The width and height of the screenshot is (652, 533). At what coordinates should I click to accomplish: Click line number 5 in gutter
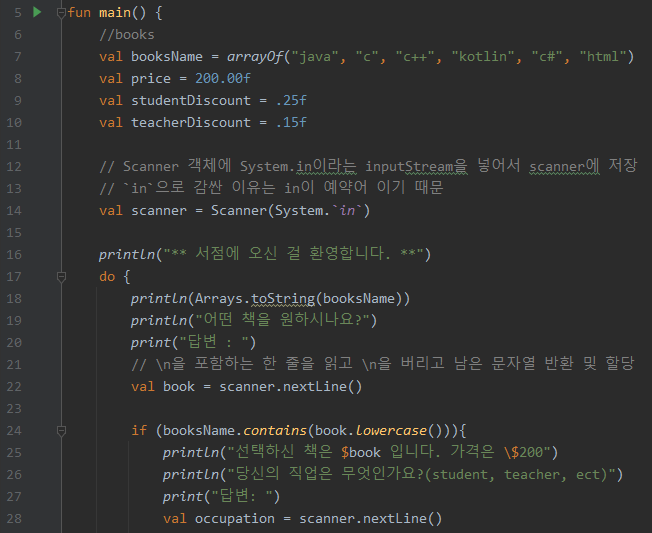point(17,13)
